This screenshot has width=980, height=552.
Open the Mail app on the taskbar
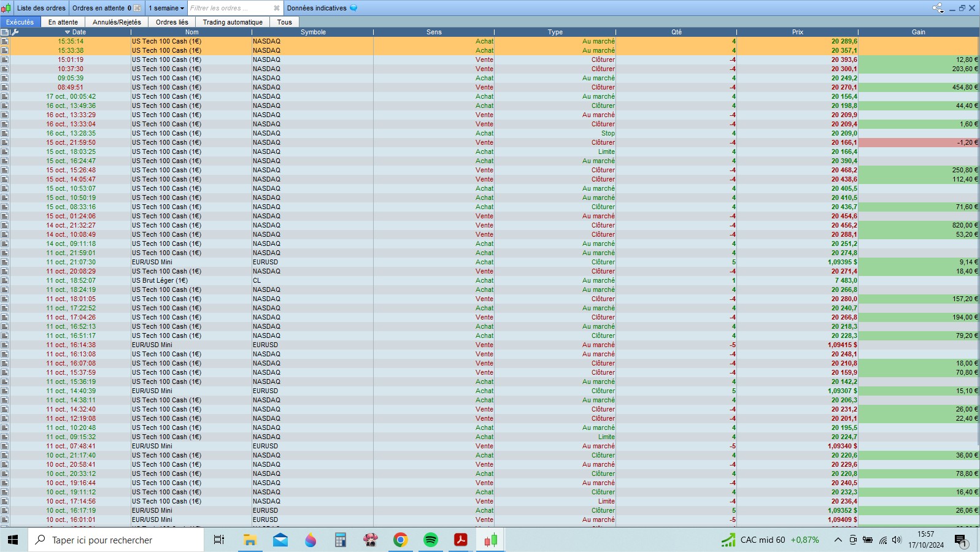tap(280, 540)
